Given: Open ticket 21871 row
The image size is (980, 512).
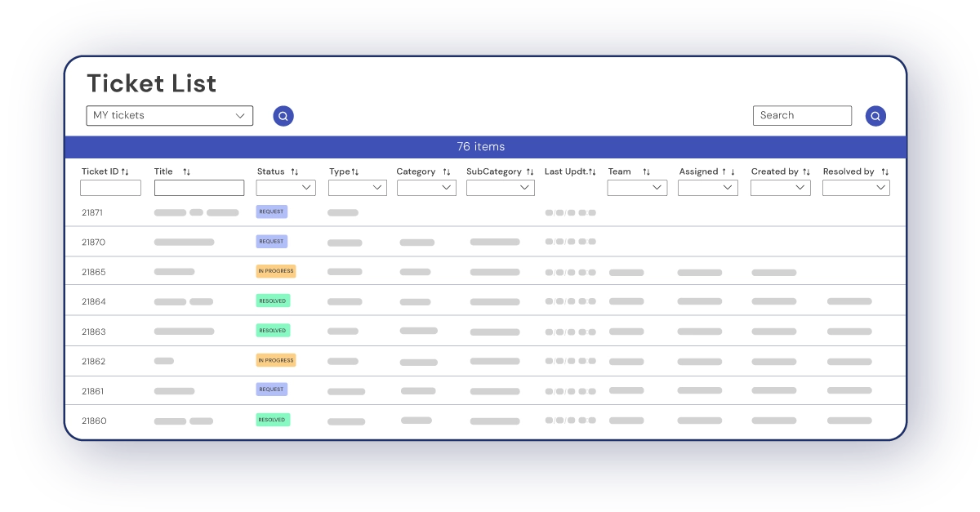Looking at the screenshot, I should point(92,212).
